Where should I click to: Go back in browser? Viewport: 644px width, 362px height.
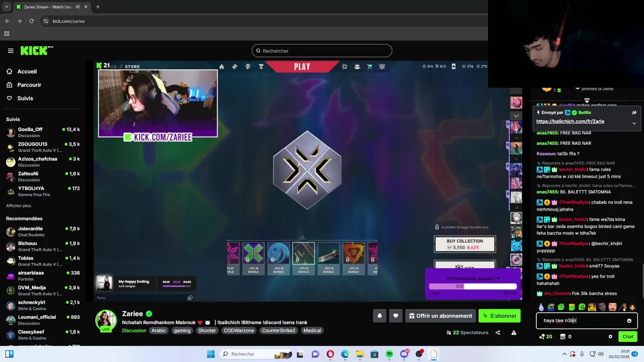click(x=7, y=21)
